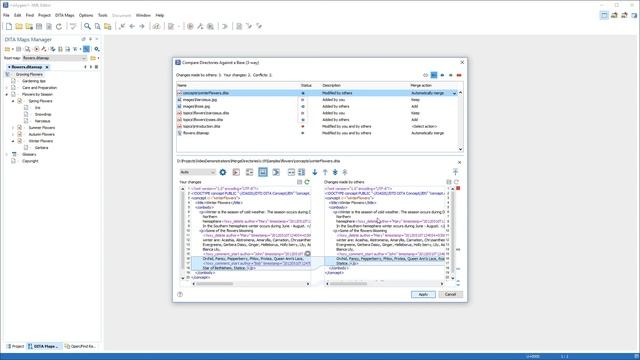Open the Auto algorithm dropdown
The image size is (640, 360).
198,172
